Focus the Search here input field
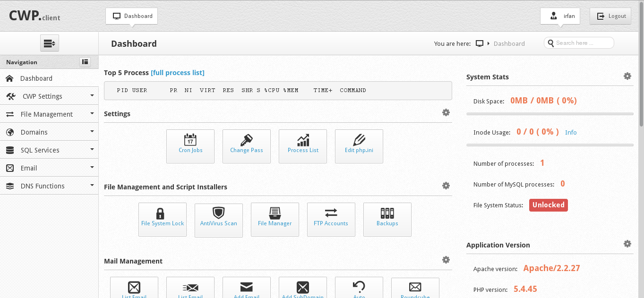 pyautogui.click(x=579, y=43)
